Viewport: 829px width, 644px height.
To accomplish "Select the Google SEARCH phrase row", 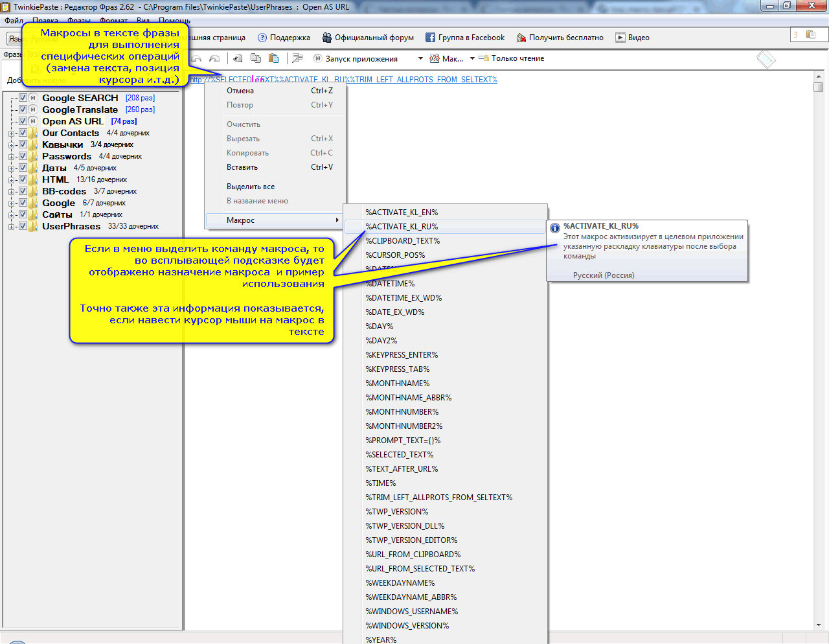I will tap(98, 98).
